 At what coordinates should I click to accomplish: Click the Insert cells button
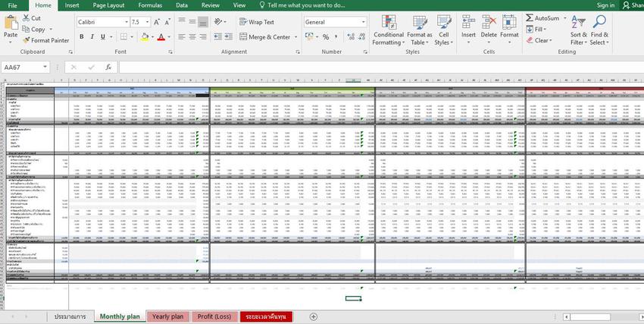(x=468, y=30)
